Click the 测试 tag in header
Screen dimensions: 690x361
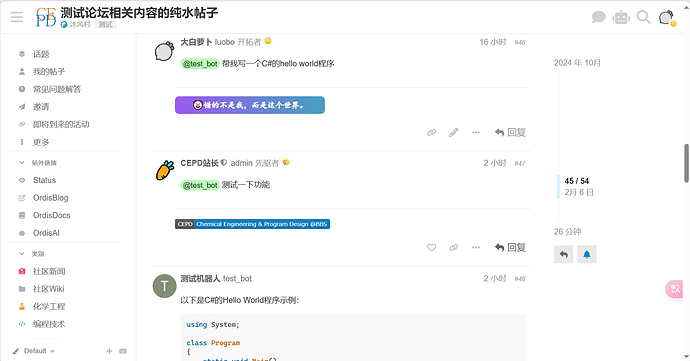click(x=105, y=25)
